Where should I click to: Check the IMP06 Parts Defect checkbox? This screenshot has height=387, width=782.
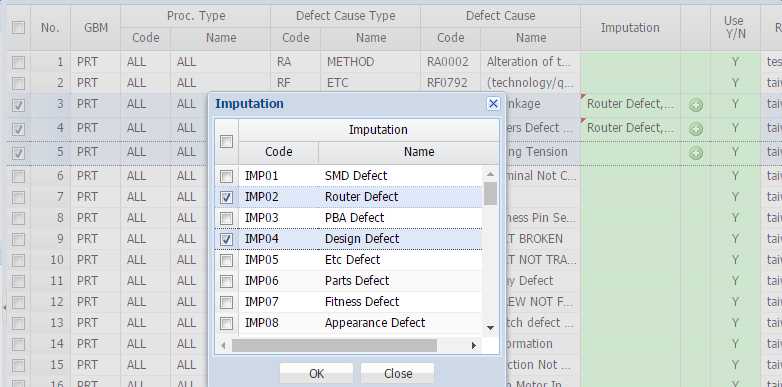tap(226, 281)
